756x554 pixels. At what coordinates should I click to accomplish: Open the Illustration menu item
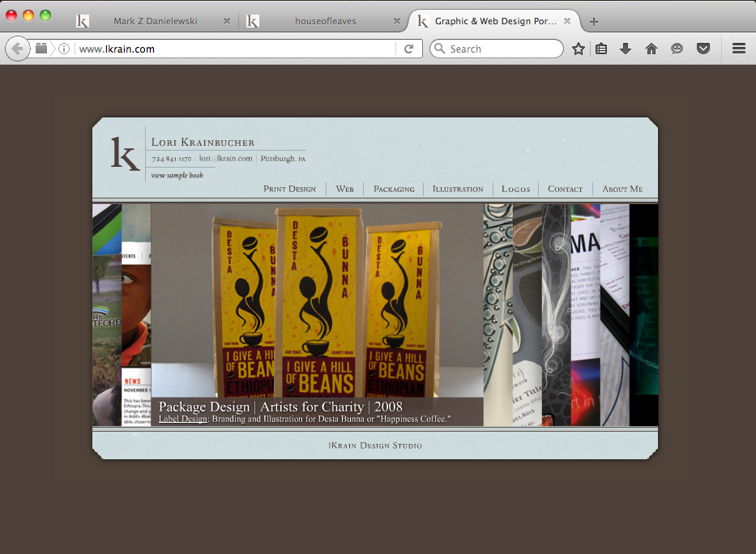click(x=458, y=189)
